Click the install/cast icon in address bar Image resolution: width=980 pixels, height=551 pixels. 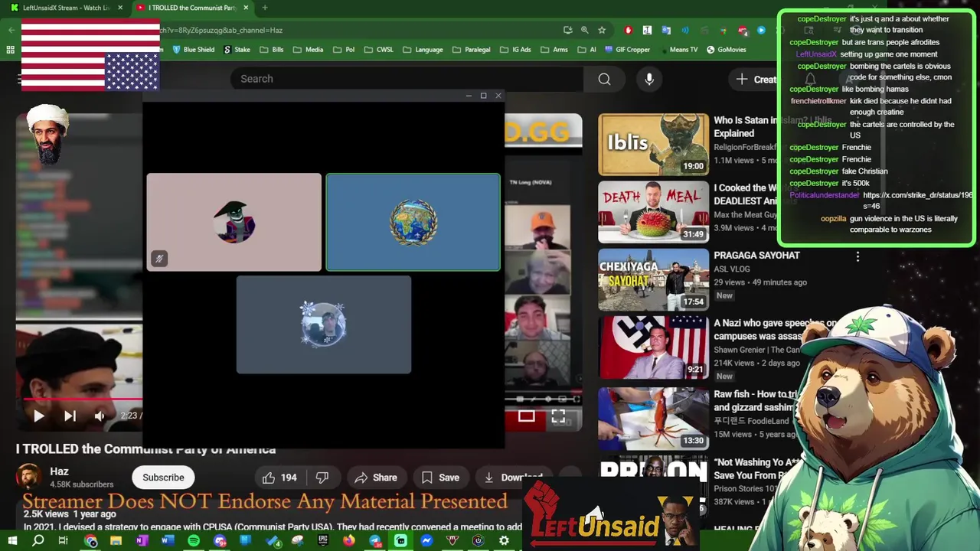coord(567,30)
